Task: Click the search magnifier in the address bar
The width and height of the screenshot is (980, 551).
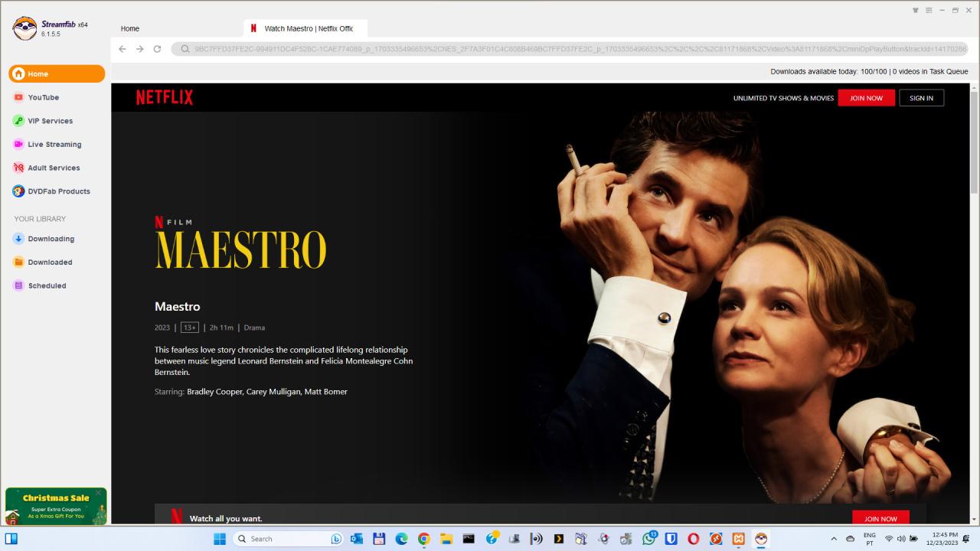Action: 185,49
